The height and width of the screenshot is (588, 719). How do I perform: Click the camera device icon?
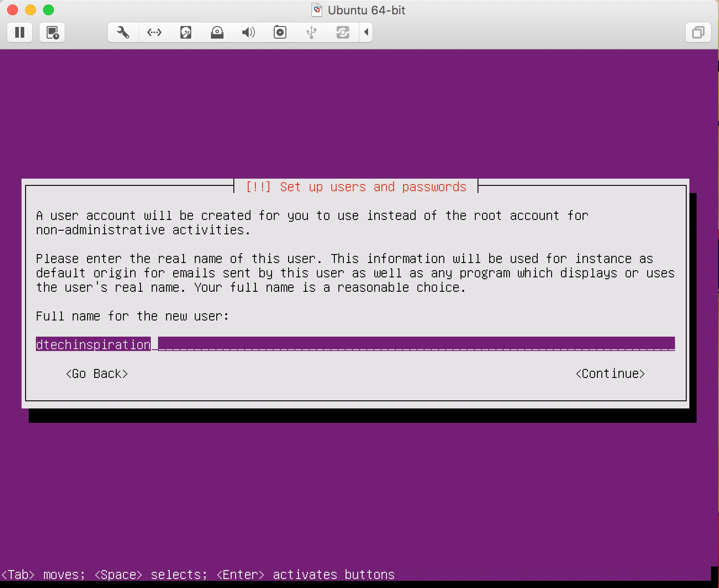click(280, 32)
